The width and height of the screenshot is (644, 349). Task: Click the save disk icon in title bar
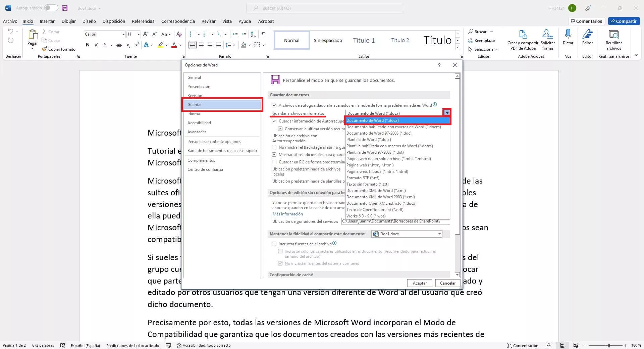tap(65, 8)
